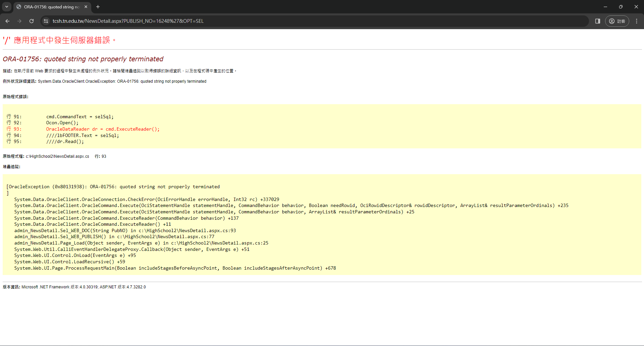Click the line 95 dr.Read() comment
This screenshot has width=644, height=346.
click(65, 142)
